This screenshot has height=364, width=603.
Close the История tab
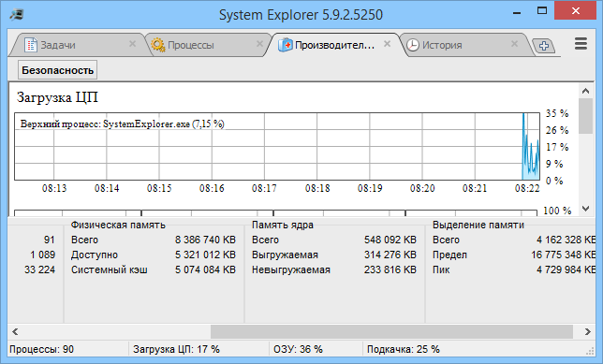click(514, 44)
